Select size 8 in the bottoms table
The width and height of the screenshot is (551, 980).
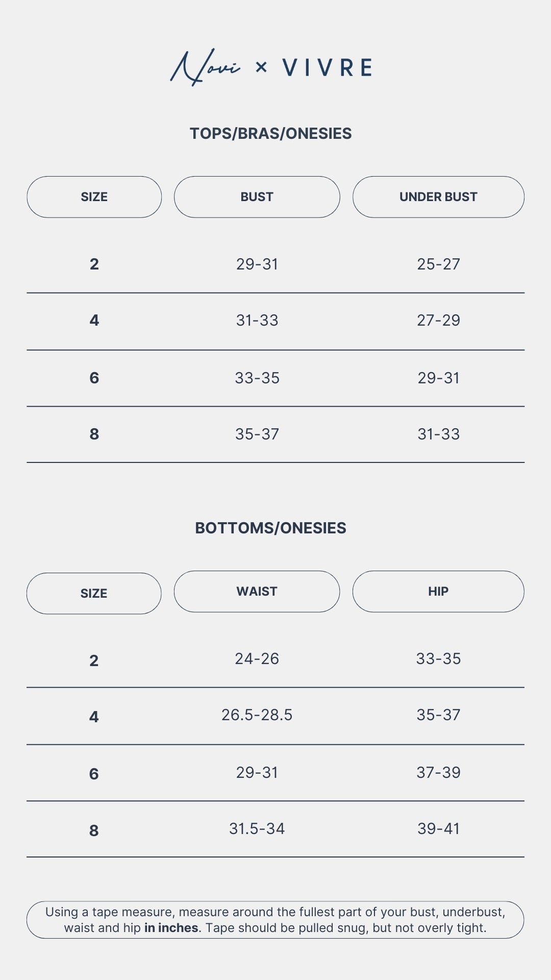[94, 830]
